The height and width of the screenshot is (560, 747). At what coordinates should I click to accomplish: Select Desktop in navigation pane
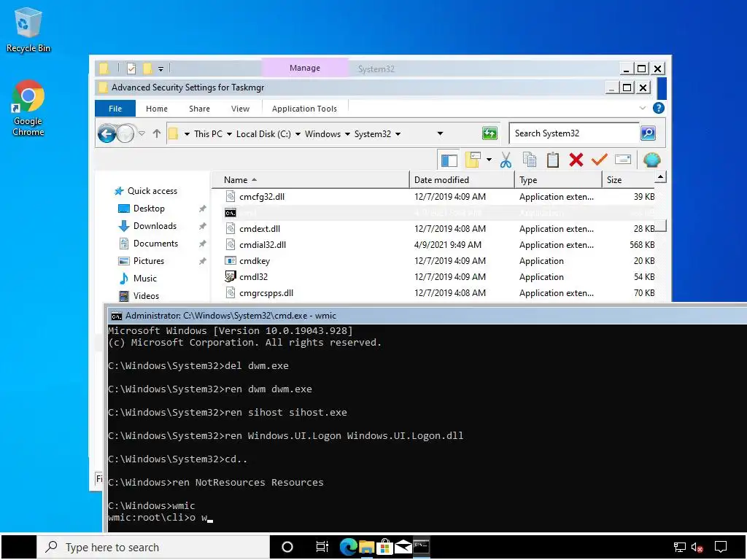142,209
